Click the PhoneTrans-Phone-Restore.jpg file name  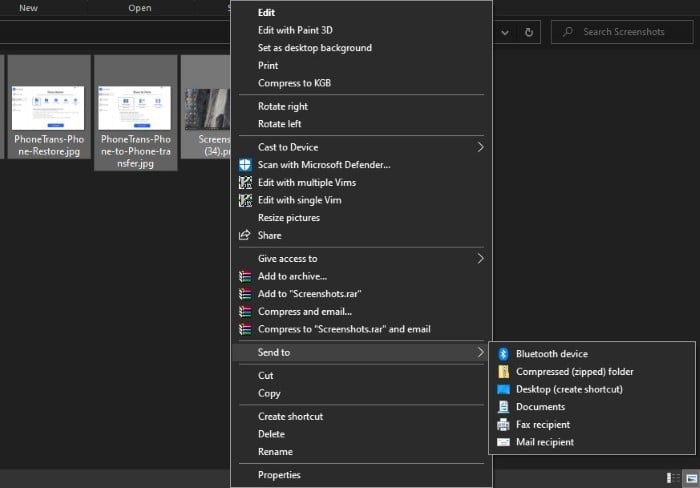(x=49, y=145)
